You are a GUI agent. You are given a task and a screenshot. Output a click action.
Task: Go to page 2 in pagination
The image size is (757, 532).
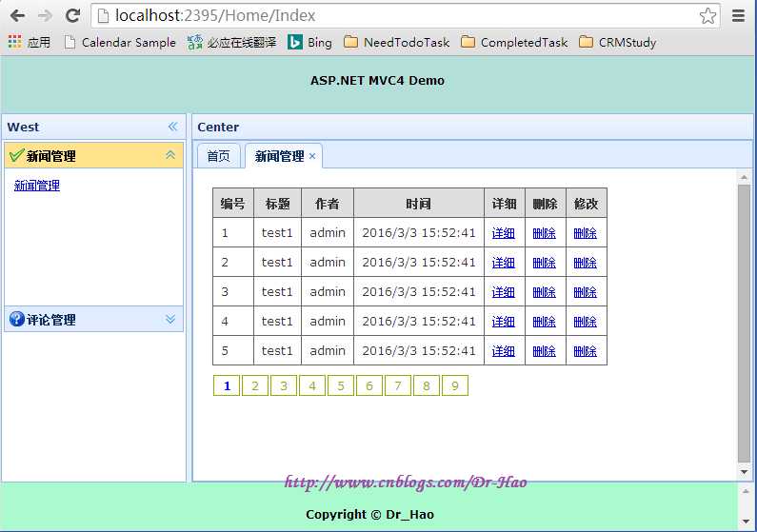(x=255, y=385)
